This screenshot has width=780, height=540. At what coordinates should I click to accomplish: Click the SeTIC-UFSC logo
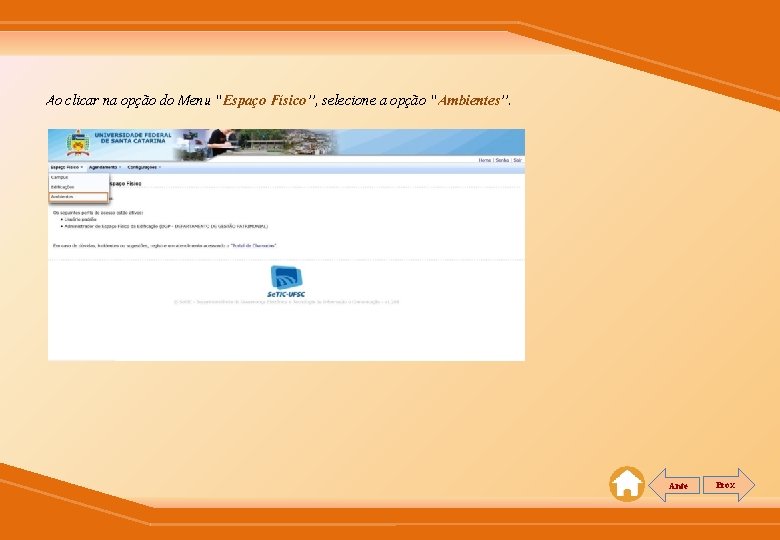[x=287, y=281]
